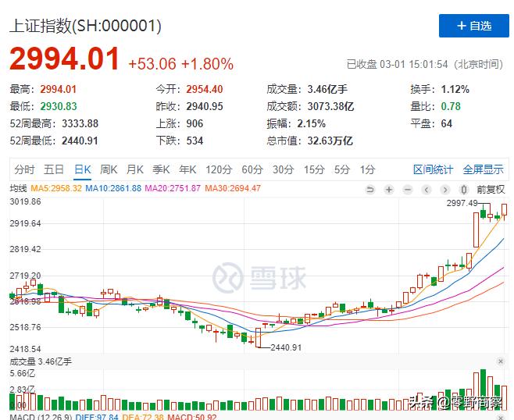Click the 最低 value 2930.83

(59, 106)
